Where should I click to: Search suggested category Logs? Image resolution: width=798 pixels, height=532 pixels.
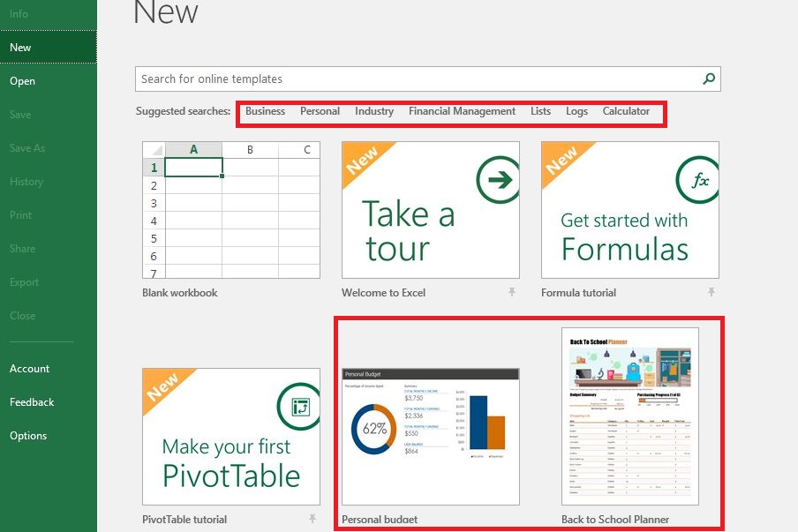576,111
